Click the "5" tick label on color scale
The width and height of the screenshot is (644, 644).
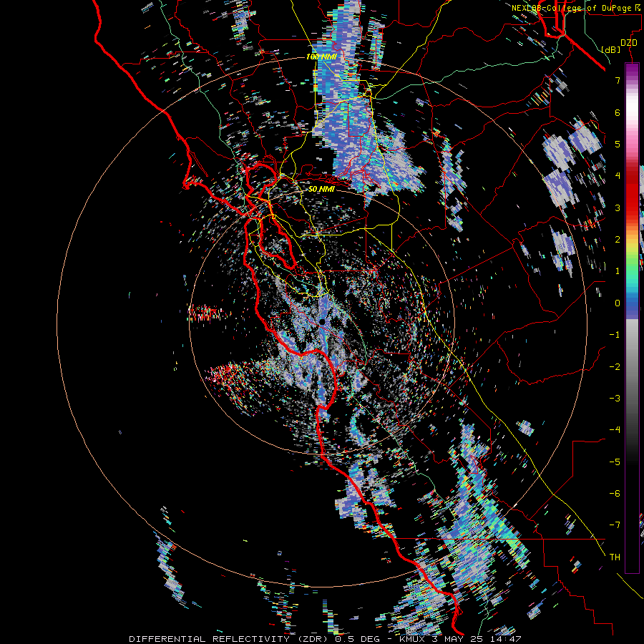618,144
